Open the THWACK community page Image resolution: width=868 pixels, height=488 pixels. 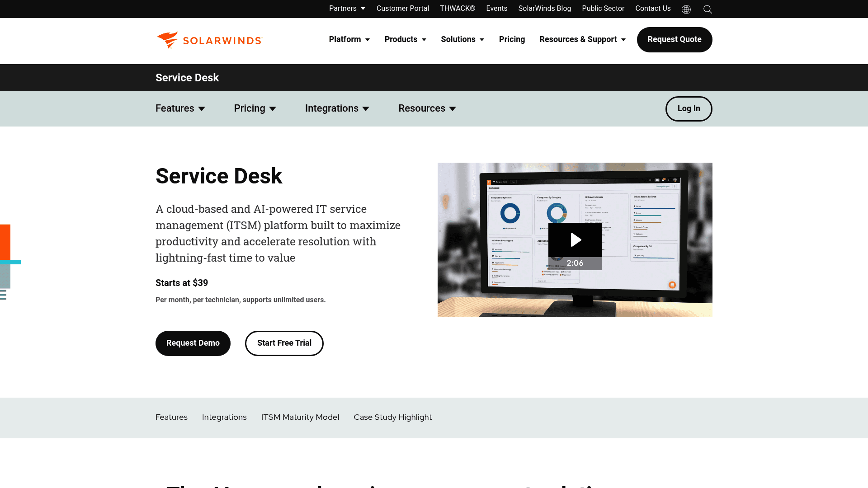coord(457,9)
